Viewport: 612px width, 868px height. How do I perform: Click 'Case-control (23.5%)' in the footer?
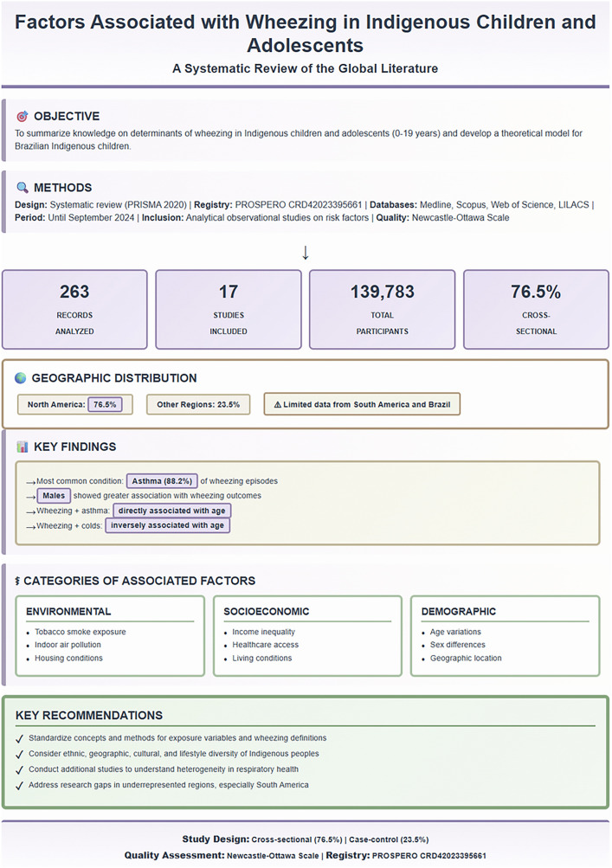pos(389,839)
